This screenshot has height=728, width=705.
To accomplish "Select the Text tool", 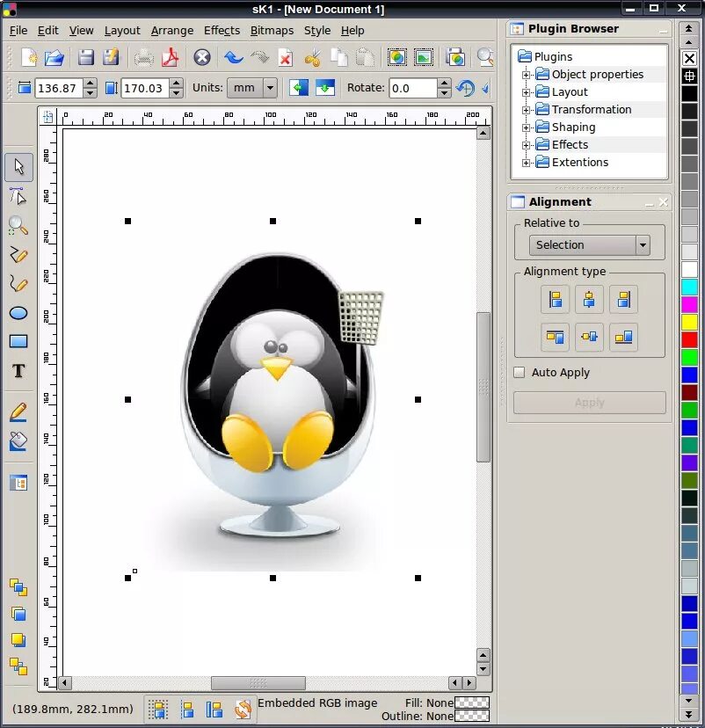I will pyautogui.click(x=18, y=370).
